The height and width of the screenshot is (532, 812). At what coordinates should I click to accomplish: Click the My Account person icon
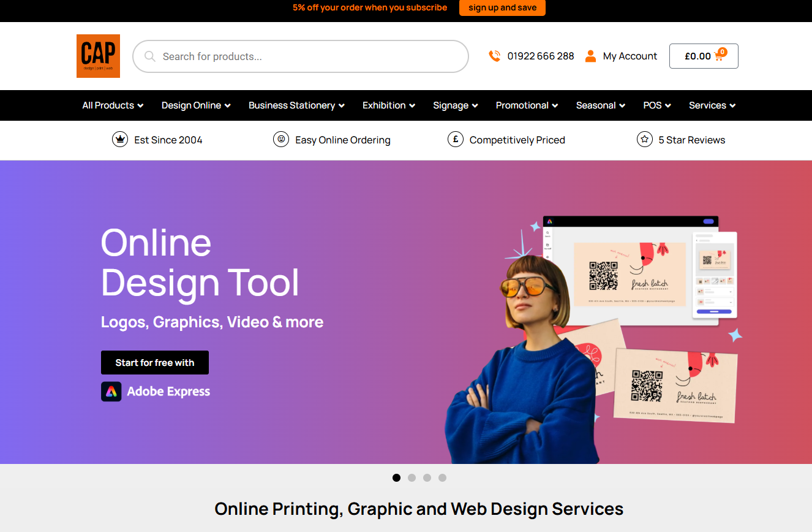[590, 56]
